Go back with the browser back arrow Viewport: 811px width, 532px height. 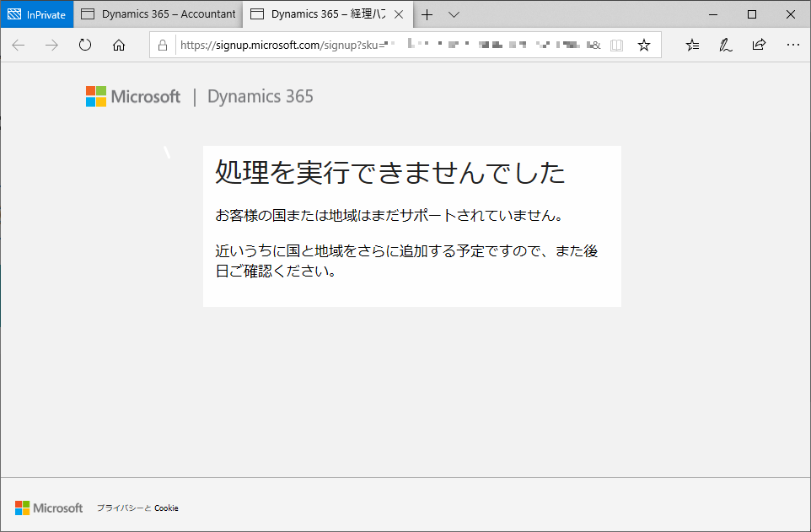coord(19,46)
